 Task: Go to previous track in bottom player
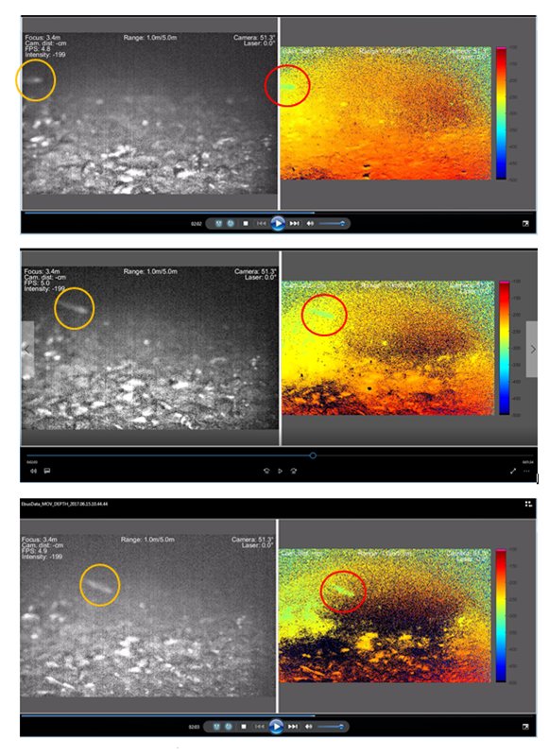click(x=260, y=726)
